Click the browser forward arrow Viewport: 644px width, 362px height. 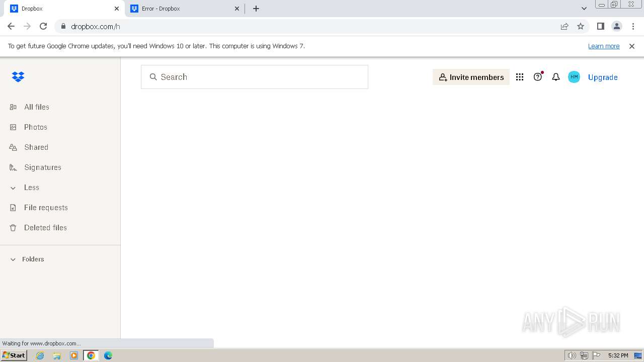click(x=27, y=26)
